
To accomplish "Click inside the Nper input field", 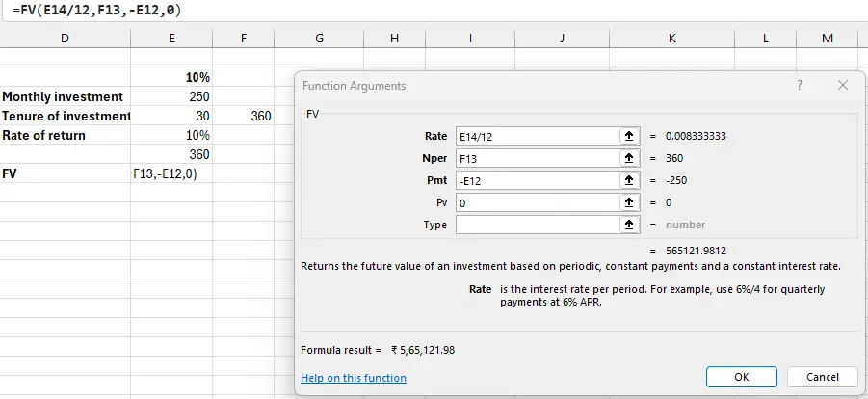I will (x=535, y=158).
